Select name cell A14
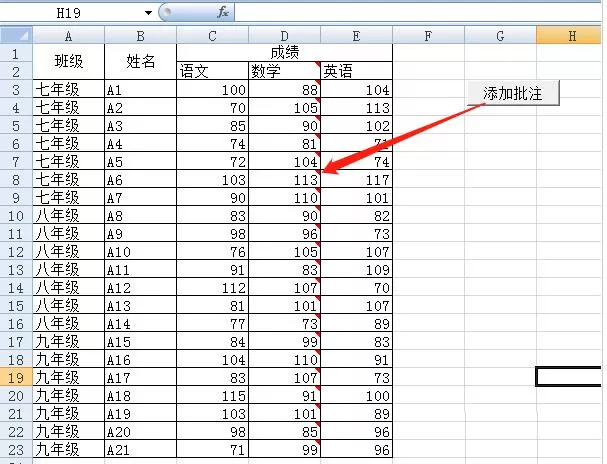 point(141,324)
